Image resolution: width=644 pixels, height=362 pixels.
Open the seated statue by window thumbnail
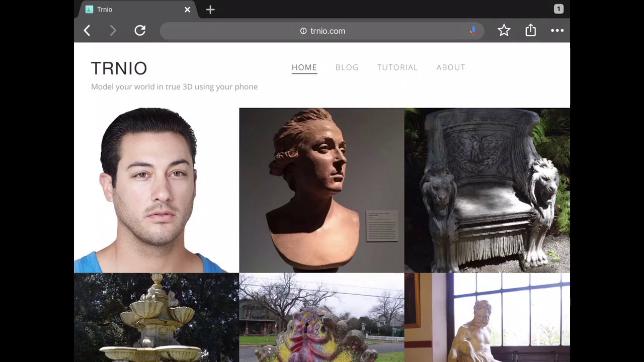[x=487, y=318]
